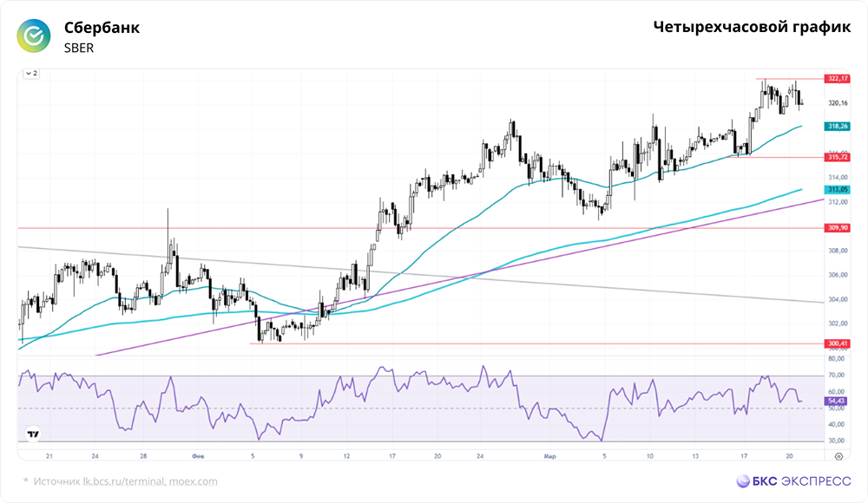
Task: Click the red support label 315,72
Action: click(x=838, y=157)
